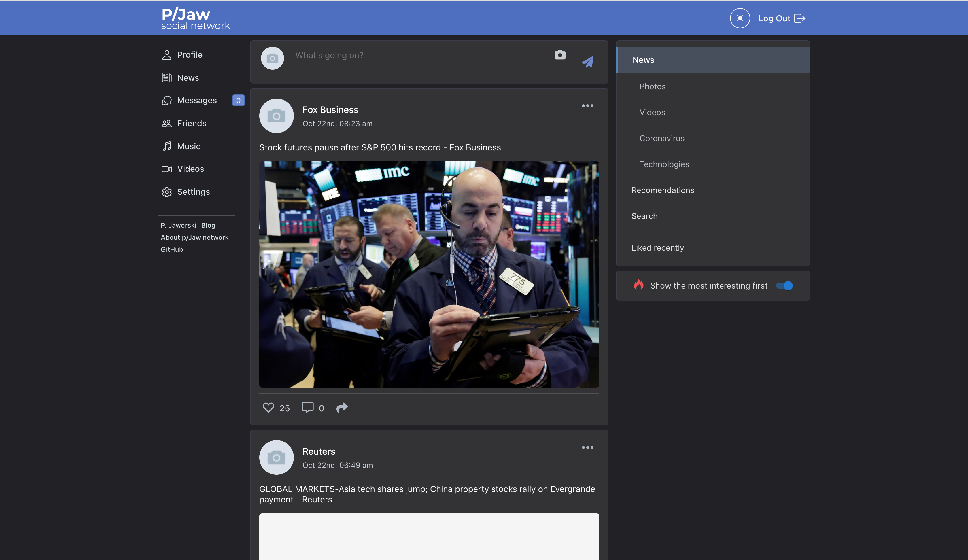Click the Messages count badge showing 0

point(238,100)
